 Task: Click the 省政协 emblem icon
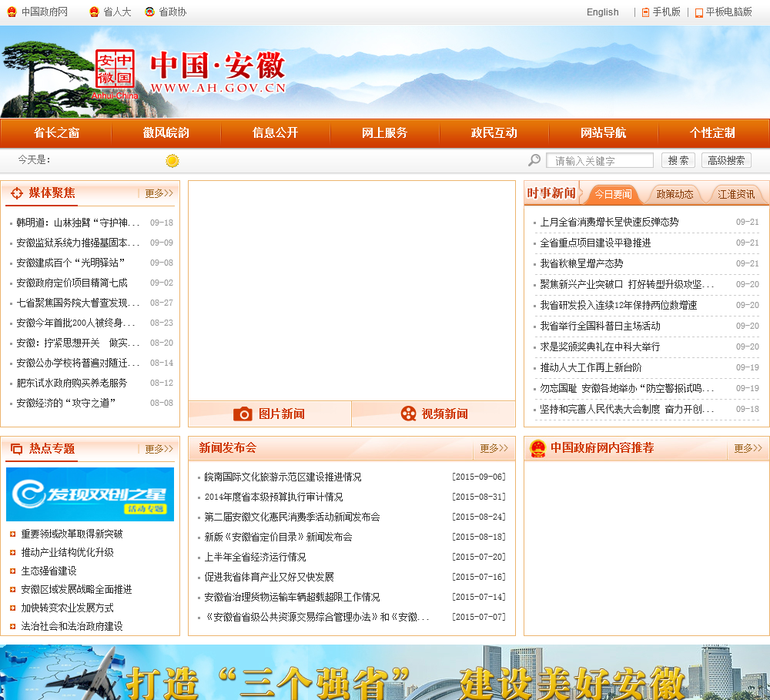point(149,12)
